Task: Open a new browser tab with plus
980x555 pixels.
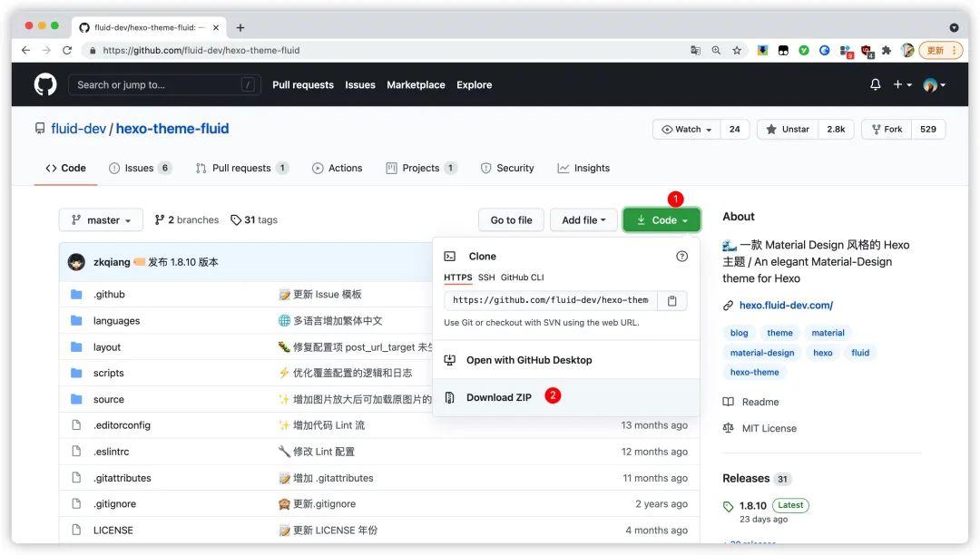Action: click(240, 27)
